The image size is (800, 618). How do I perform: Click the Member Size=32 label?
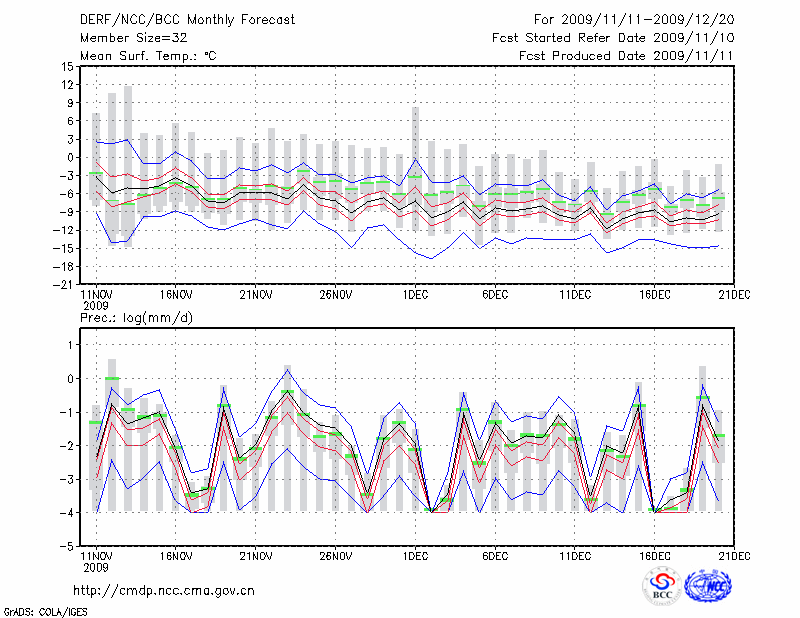pos(126,38)
